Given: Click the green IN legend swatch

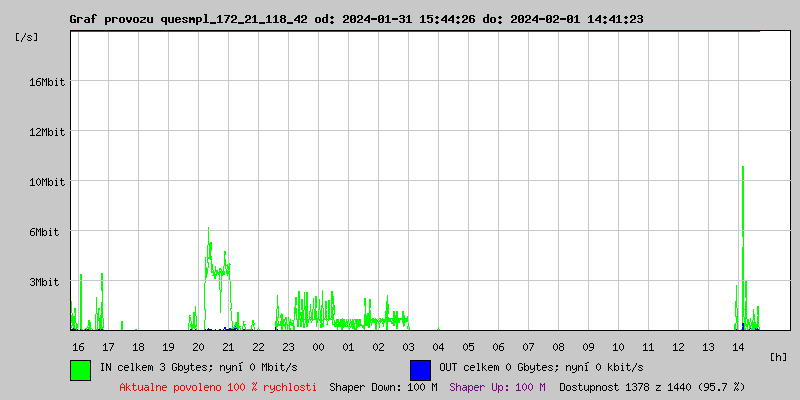Looking at the screenshot, I should 80,369.
